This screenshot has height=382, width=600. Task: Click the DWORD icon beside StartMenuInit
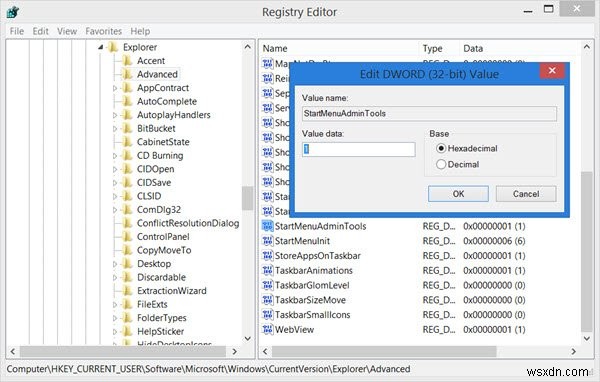267,241
